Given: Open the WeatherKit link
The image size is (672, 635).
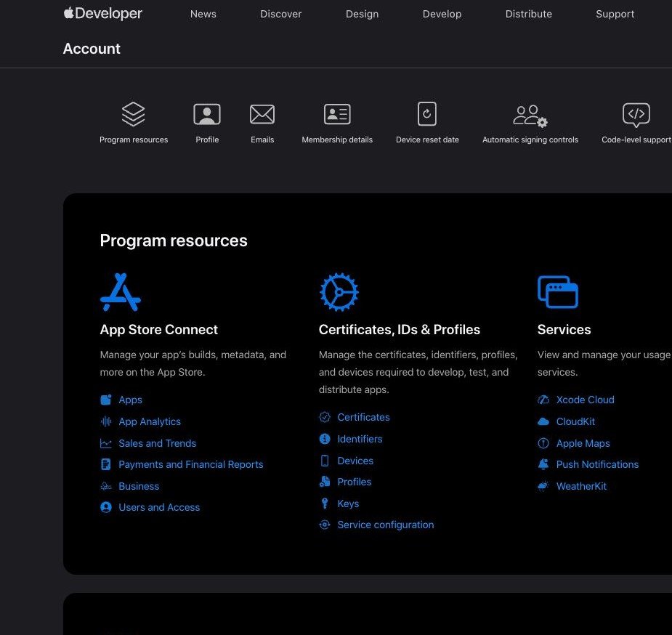Looking at the screenshot, I should 581,486.
